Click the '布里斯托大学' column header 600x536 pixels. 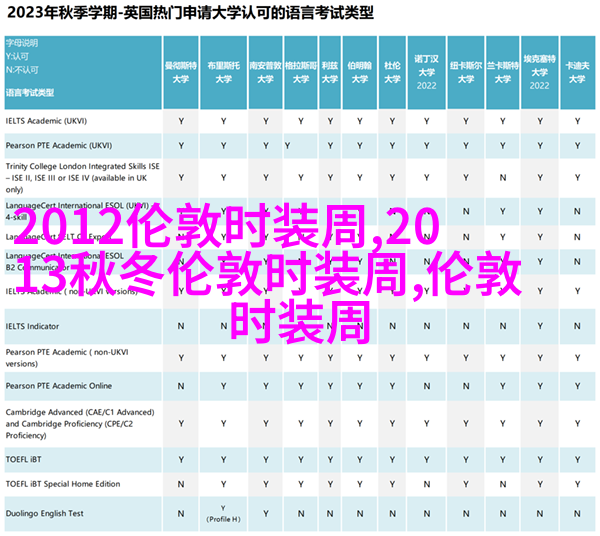[x=223, y=72]
